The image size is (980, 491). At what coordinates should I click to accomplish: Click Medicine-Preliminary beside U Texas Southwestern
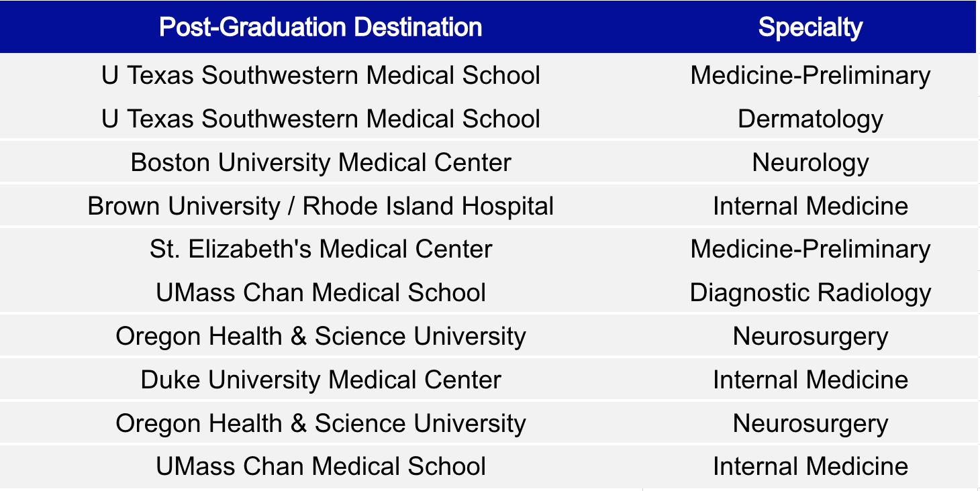pos(810,75)
